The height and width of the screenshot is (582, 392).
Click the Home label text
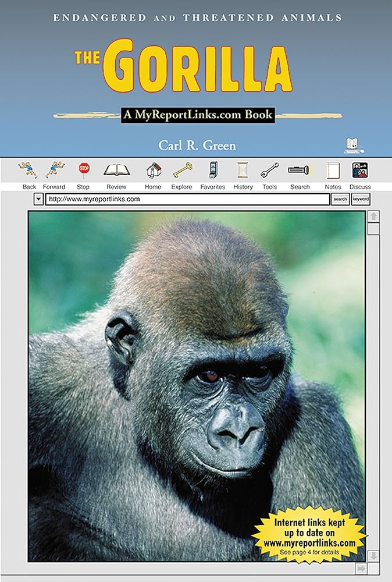pos(153,187)
